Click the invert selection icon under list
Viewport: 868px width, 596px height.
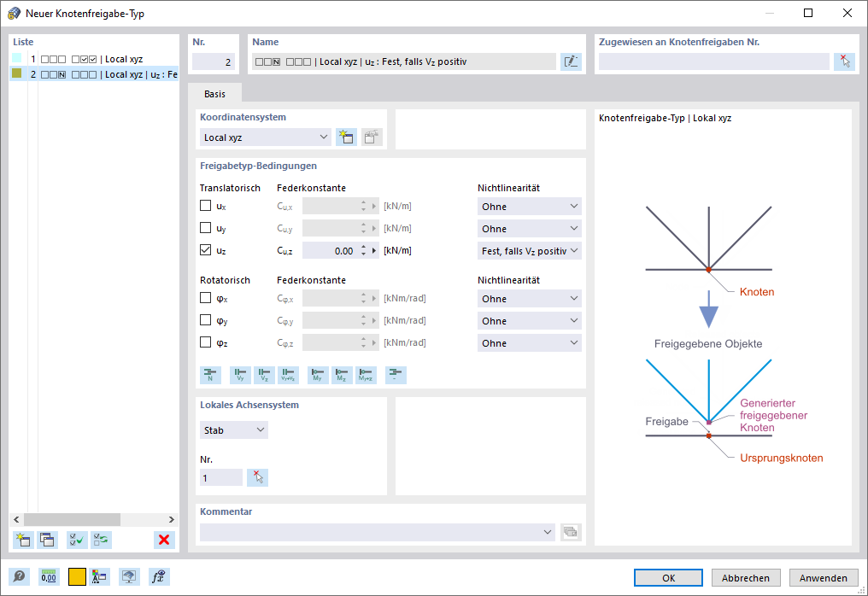[101, 540]
